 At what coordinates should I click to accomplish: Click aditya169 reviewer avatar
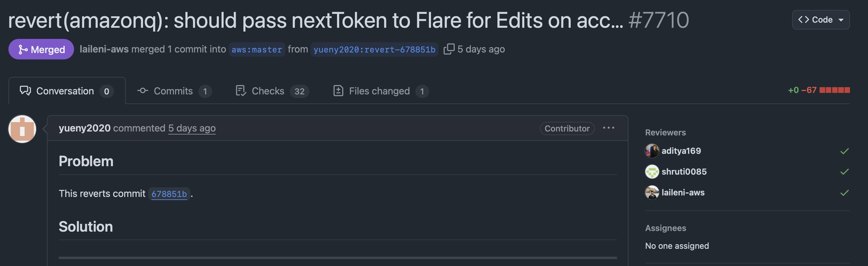point(652,151)
